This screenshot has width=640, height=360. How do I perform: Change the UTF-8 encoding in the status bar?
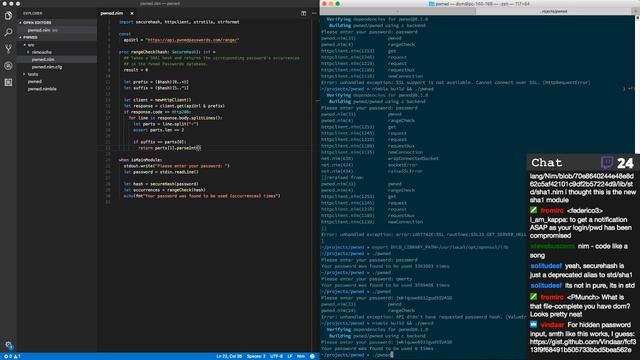[276, 356]
